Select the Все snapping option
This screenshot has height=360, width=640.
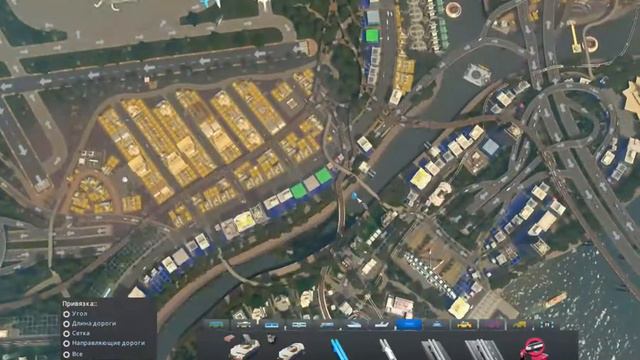[67, 354]
